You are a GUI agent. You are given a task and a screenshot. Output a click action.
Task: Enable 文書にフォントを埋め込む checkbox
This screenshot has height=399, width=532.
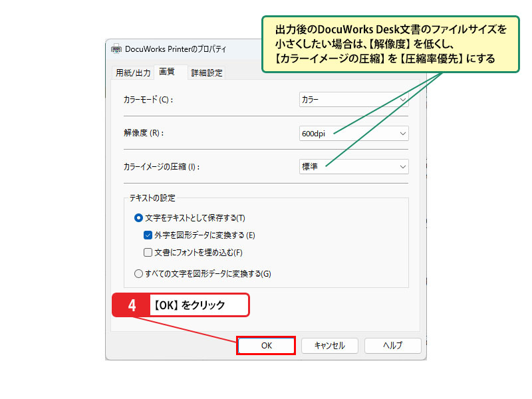click(148, 253)
